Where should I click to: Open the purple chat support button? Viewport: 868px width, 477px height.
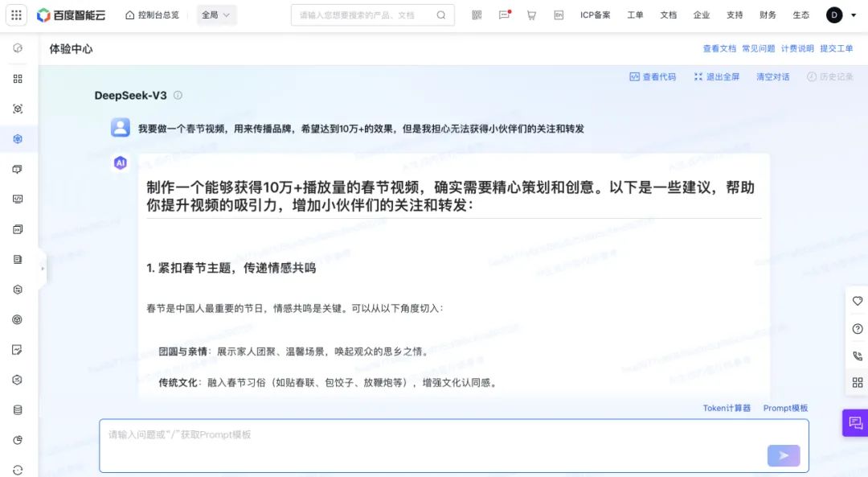click(855, 423)
